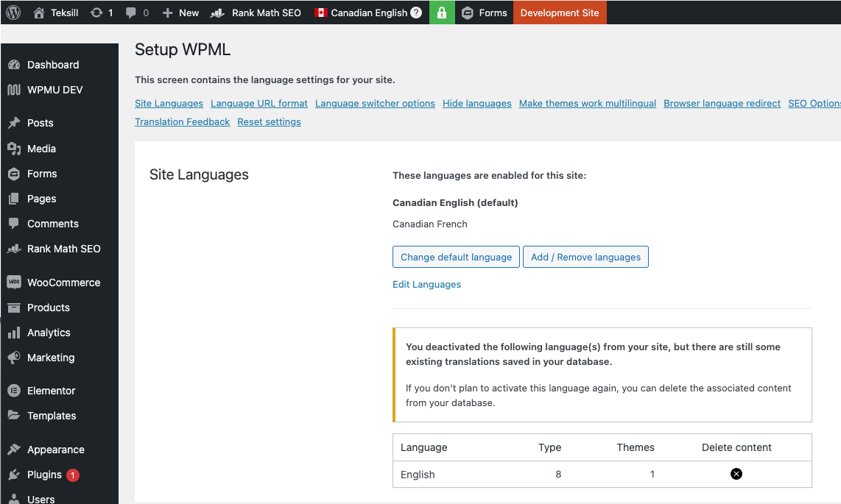Click the Comments sidebar icon
The width and height of the screenshot is (841, 504).
[x=14, y=224]
